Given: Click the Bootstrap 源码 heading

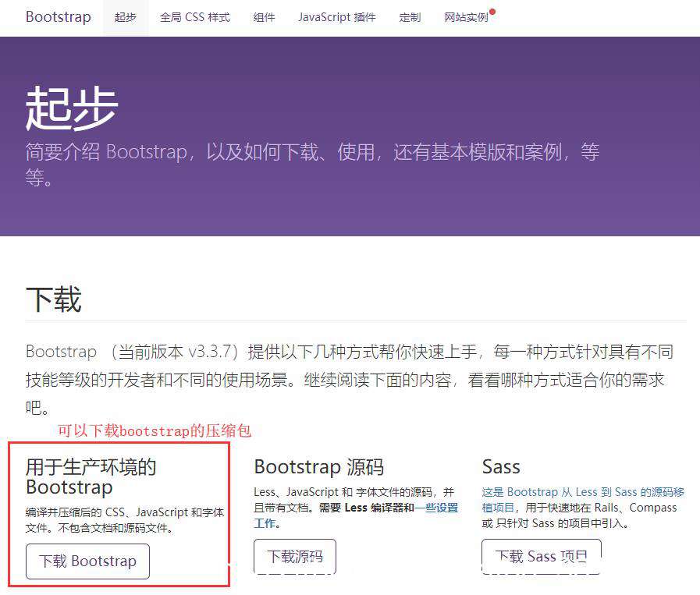Looking at the screenshot, I should click(x=318, y=467).
